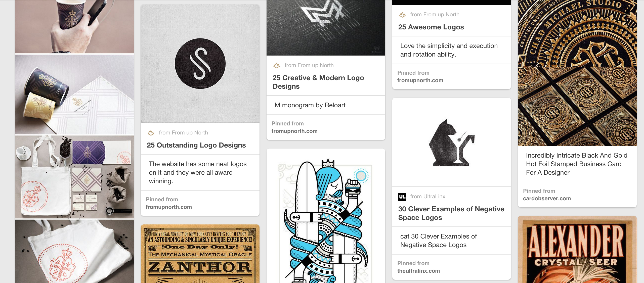Viewport: 644px width, 283px height.
Task: Click the From up North icon above 25 Creative & Modern Logo Designs
Action: [277, 65]
